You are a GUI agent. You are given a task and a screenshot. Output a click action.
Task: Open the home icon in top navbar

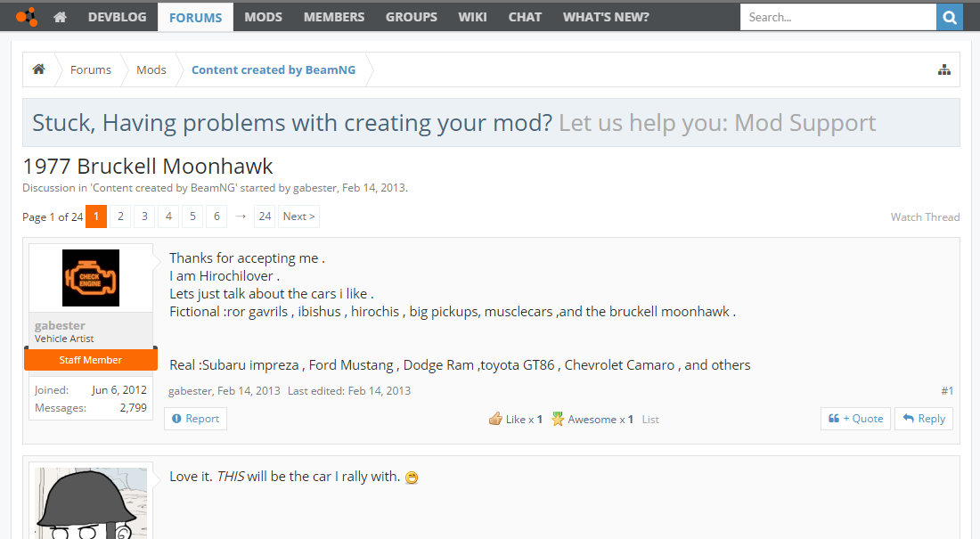coord(60,18)
